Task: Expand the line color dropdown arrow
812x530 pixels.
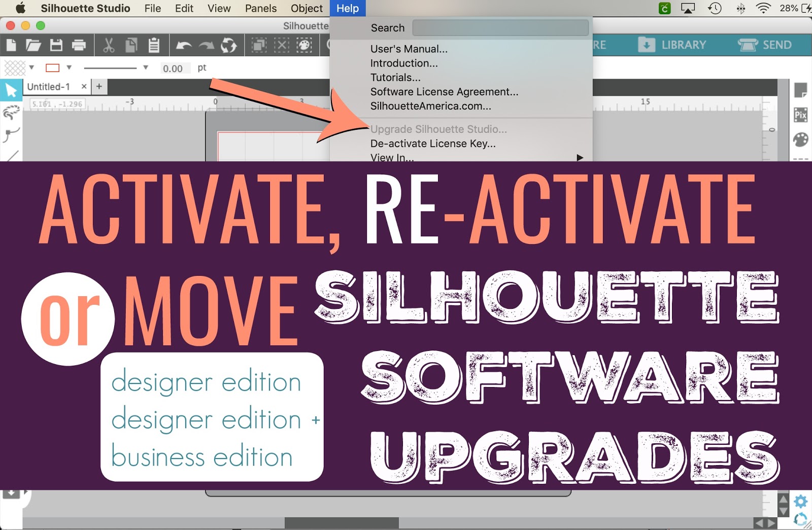Action: pyautogui.click(x=69, y=67)
